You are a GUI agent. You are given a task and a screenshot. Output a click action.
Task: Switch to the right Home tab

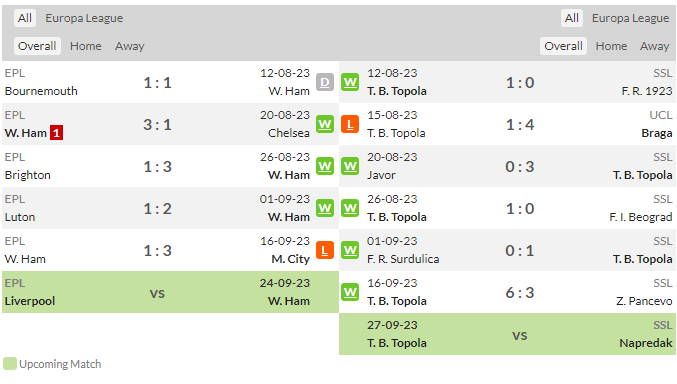click(611, 46)
